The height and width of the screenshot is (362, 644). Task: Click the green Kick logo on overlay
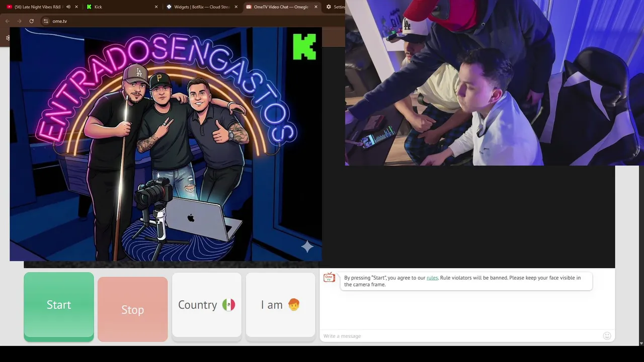(x=304, y=47)
